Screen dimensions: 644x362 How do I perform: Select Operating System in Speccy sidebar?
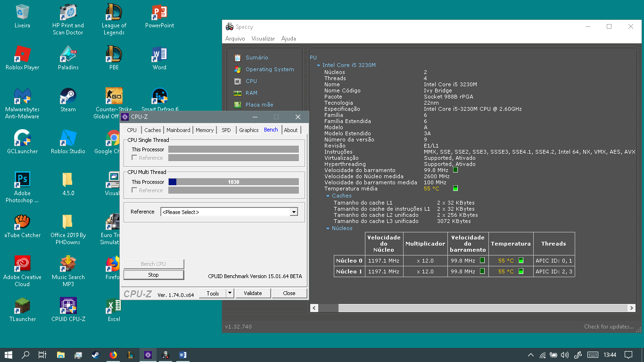270,69
